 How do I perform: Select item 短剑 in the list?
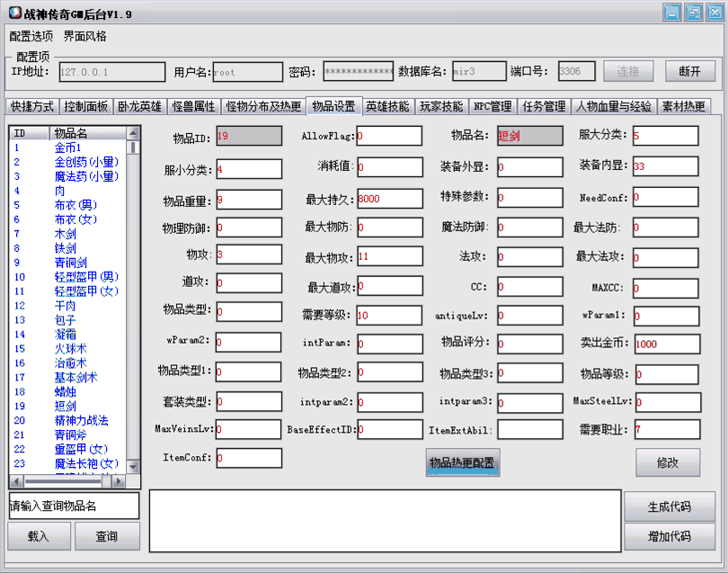point(67,407)
